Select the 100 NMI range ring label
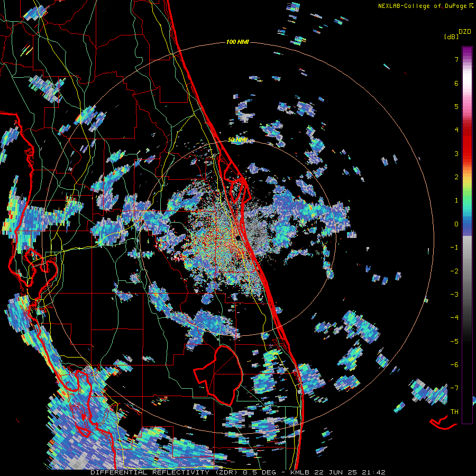 click(237, 42)
